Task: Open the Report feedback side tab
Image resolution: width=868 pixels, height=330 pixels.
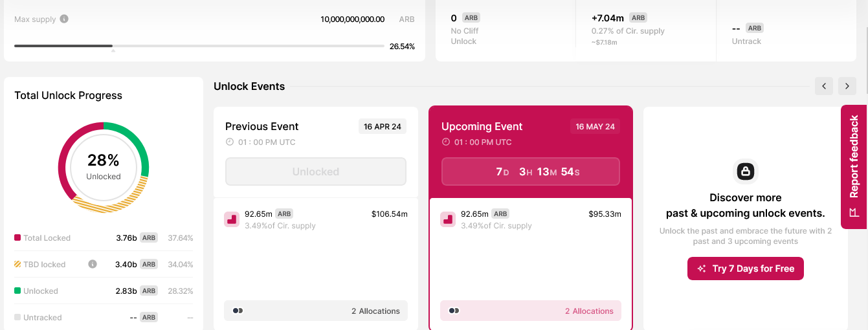Action: (854, 159)
